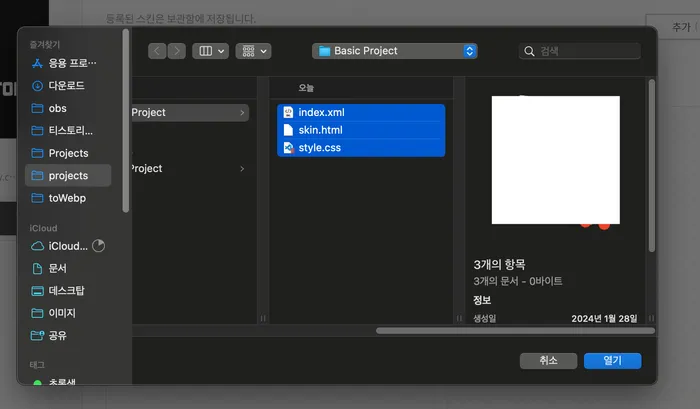Click the 공유 shared folder icon
The width and height of the screenshot is (700, 409).
[x=37, y=335]
